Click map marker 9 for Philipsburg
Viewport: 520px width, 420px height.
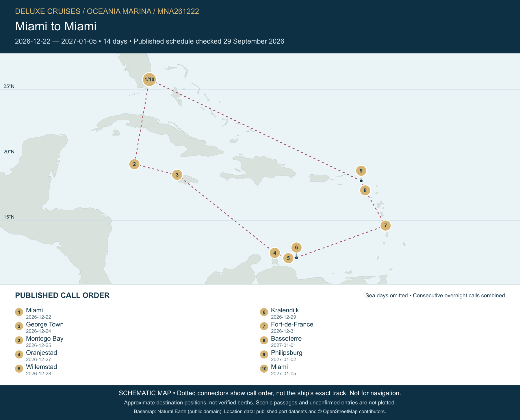361,171
